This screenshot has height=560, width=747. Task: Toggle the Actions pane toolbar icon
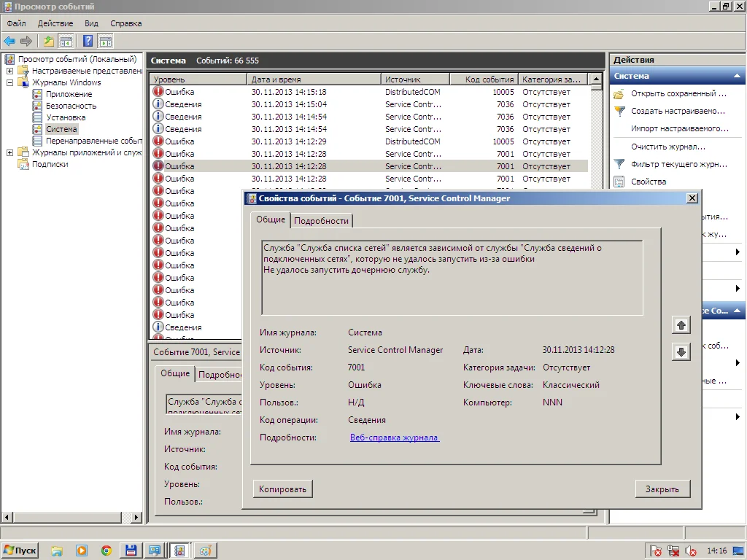click(106, 41)
